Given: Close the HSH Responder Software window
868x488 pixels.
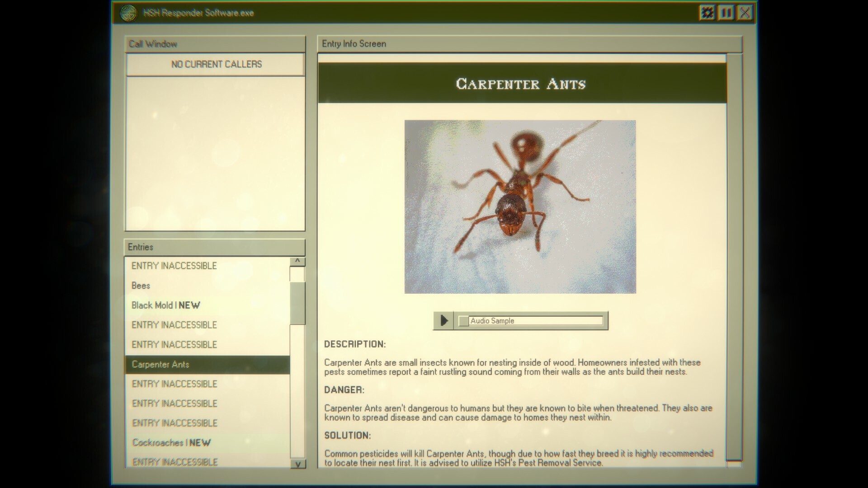Looking at the screenshot, I should 745,13.
